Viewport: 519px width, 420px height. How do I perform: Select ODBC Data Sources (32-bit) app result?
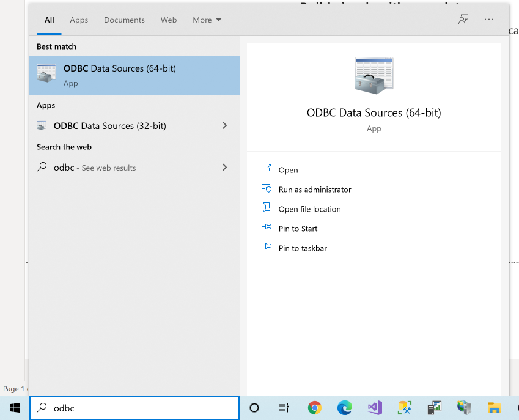[x=134, y=126]
